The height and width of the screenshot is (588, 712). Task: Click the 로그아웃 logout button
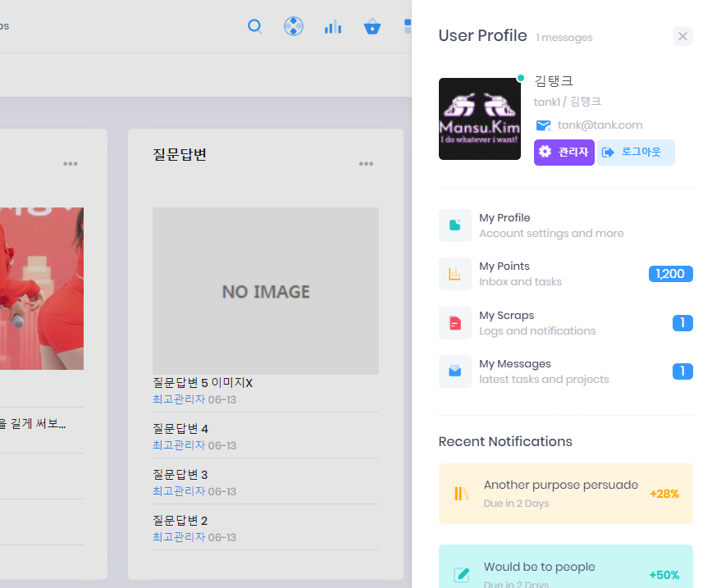(635, 153)
